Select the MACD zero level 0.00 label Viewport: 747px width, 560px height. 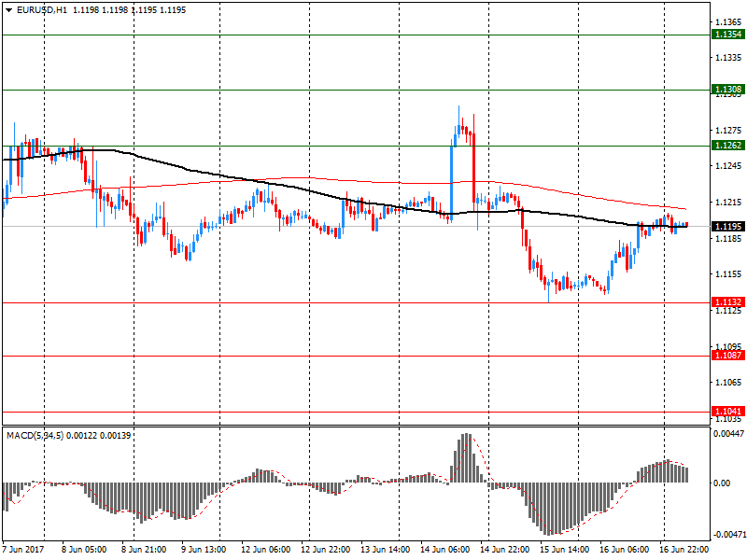tap(722, 483)
